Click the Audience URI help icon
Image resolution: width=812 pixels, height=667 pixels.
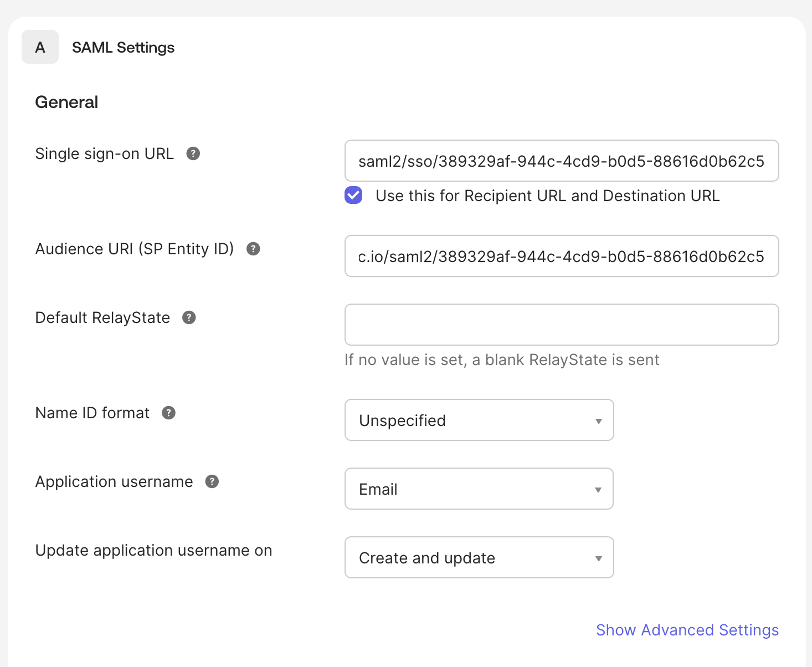coord(253,249)
